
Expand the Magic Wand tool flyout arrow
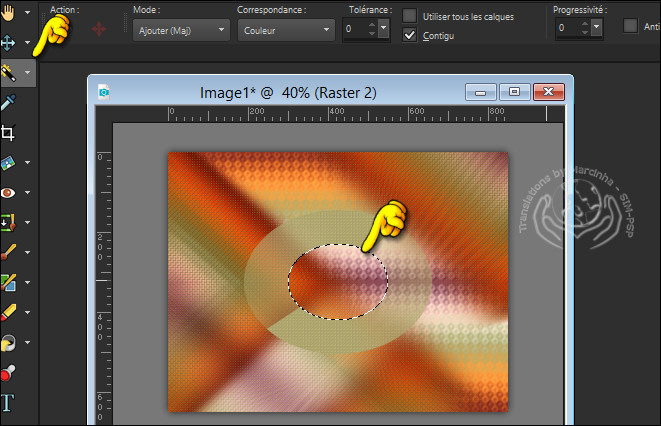28,73
